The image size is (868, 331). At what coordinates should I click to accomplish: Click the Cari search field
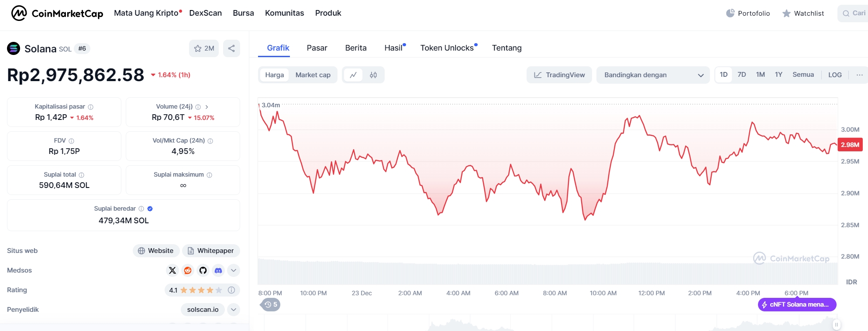(x=854, y=13)
